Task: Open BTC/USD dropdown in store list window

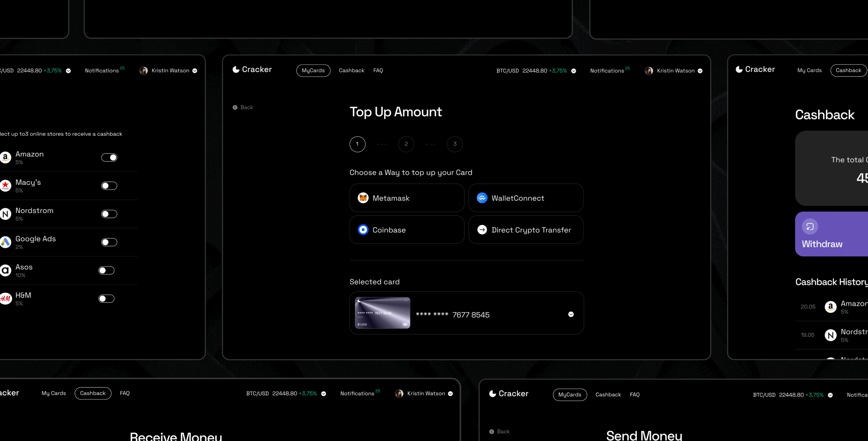Action: point(68,71)
